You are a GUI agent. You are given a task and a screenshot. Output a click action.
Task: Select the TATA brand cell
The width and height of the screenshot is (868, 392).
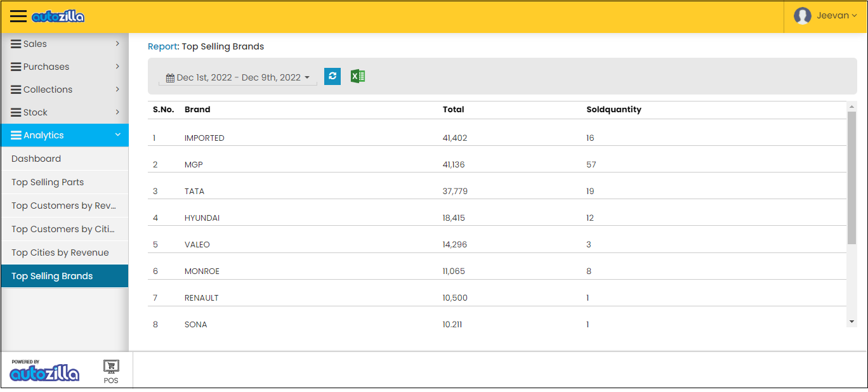point(194,191)
